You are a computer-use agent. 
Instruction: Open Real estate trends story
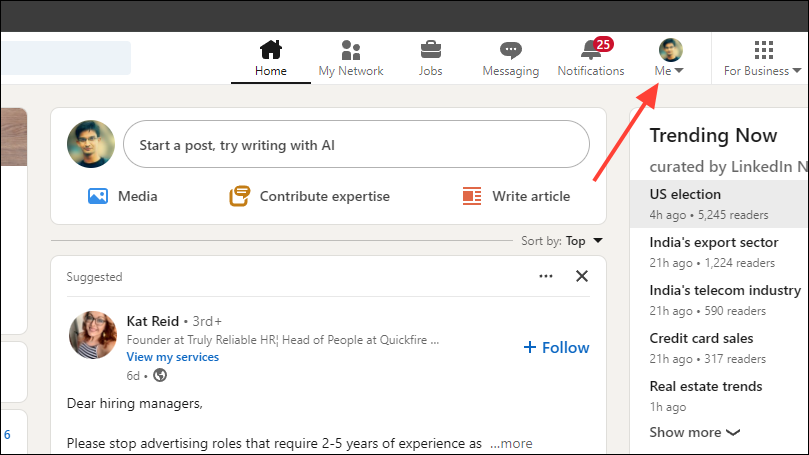click(x=706, y=386)
